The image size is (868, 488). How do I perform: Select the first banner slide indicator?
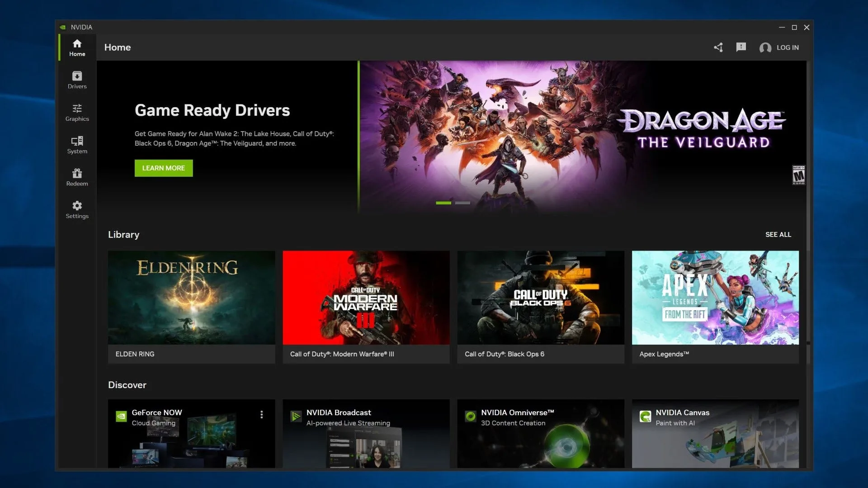[443, 203]
